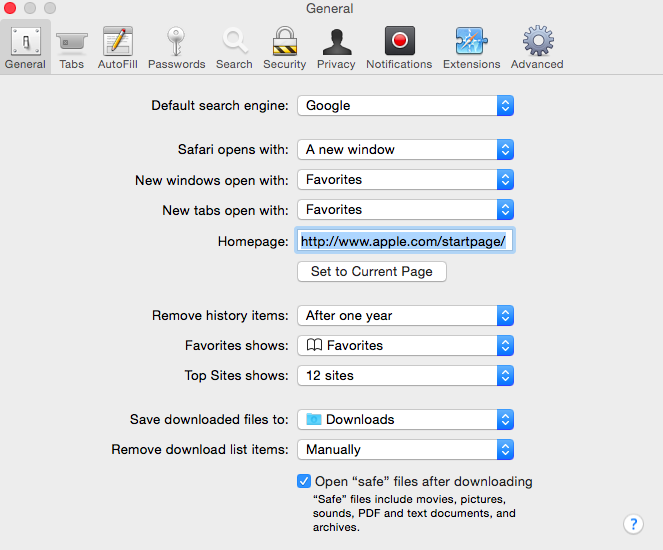Expand the Remove download list items dropdown
The width and height of the screenshot is (663, 550).
405,450
